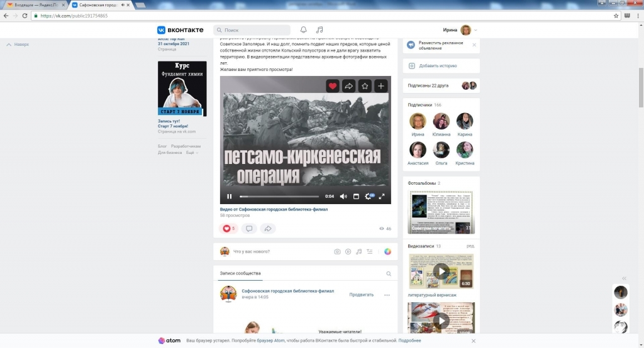Open Подписаны 22 друга list
This screenshot has height=348, width=644.
tap(428, 86)
